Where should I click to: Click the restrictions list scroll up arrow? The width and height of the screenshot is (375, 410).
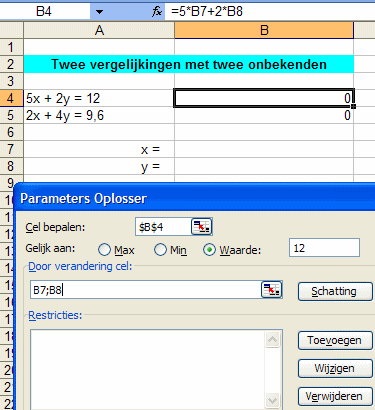pos(272,340)
